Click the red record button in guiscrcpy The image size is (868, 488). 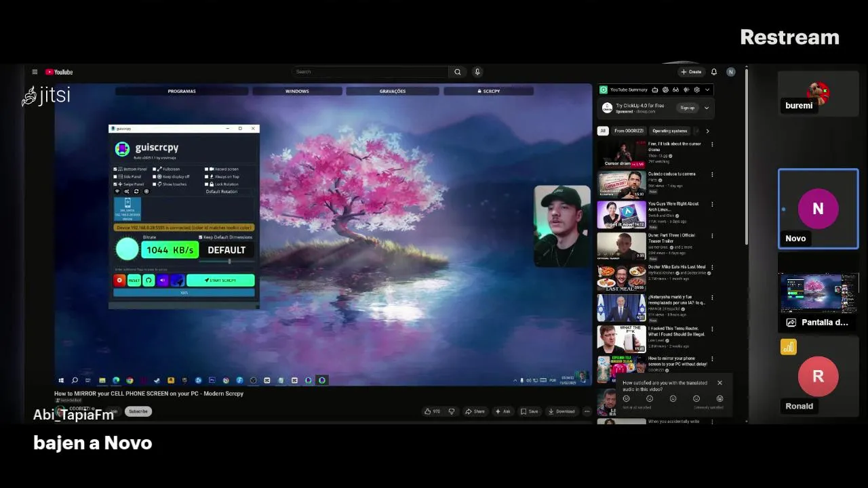(119, 280)
